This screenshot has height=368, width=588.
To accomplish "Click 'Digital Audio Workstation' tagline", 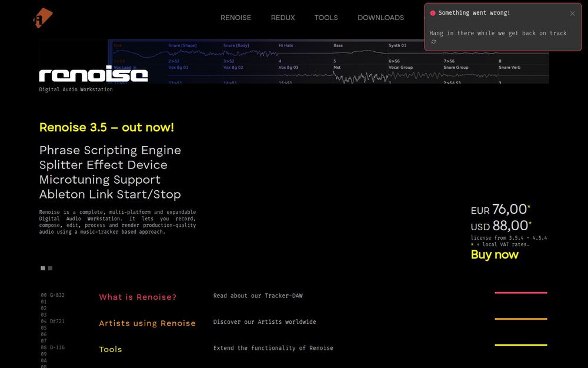I will point(76,89).
